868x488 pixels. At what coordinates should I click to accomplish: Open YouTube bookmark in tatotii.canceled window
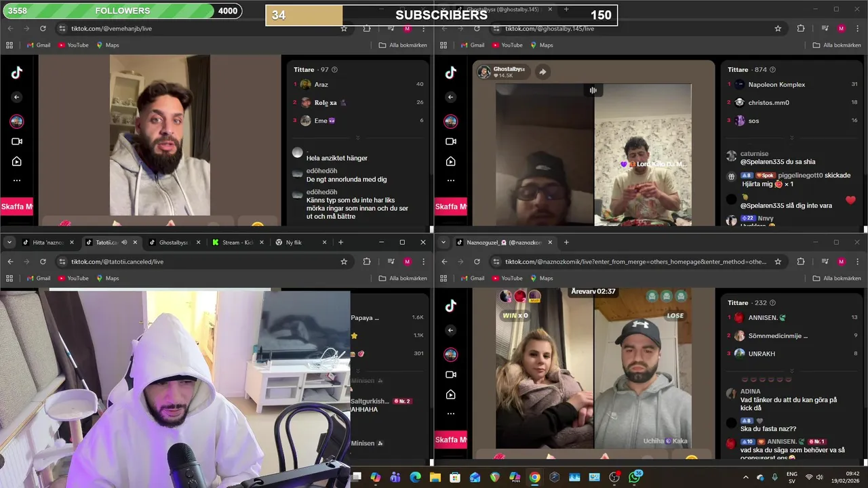coord(73,278)
